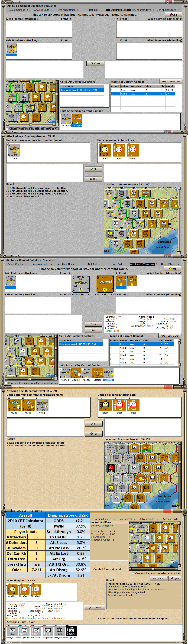Screen dimensions: 188x644
Task: Click the Ground Support location map
Action: [142, 475]
